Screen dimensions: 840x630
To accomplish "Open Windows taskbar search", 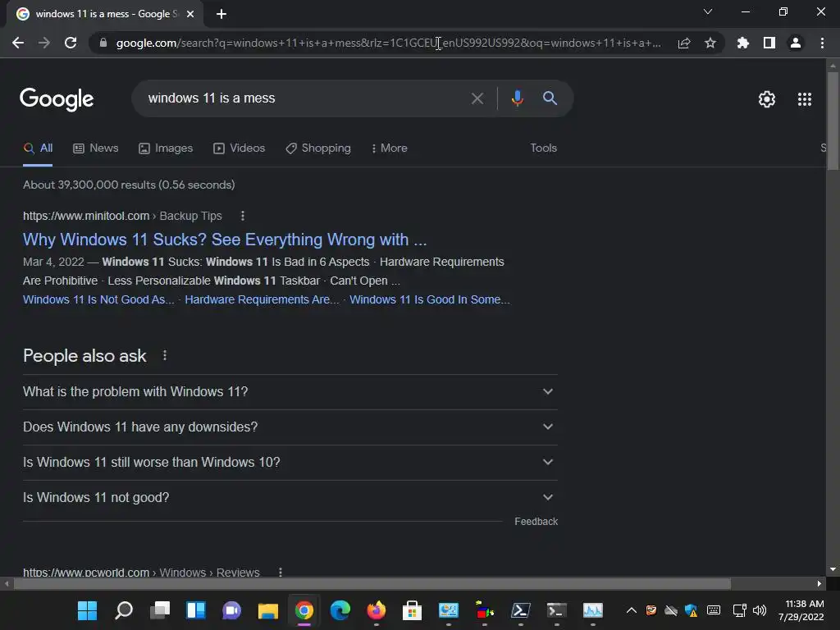I will [x=123, y=610].
